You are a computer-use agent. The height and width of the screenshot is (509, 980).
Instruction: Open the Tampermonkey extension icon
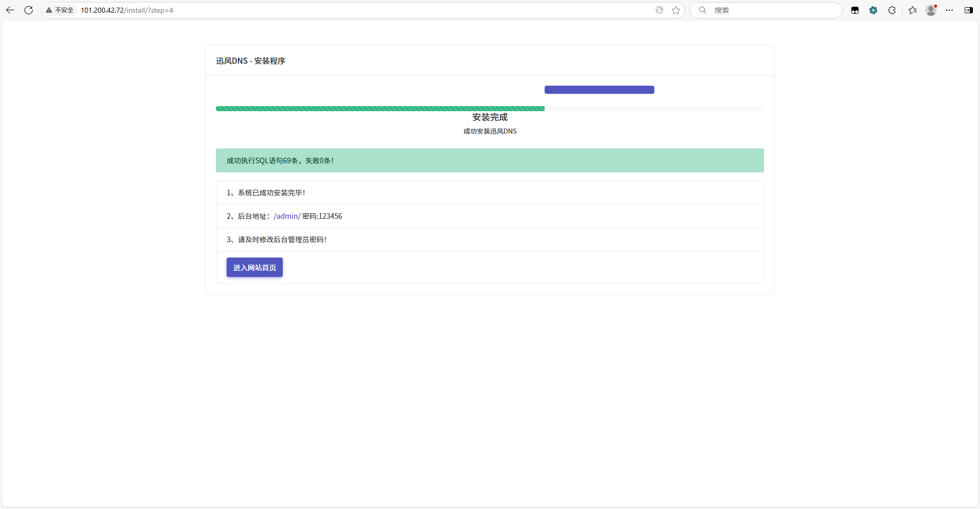[x=855, y=10]
